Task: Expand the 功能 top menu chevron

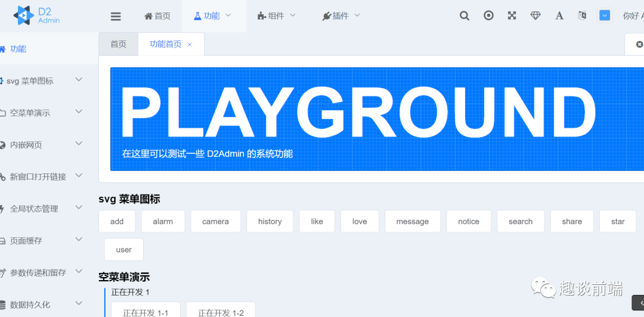Action: (x=228, y=15)
